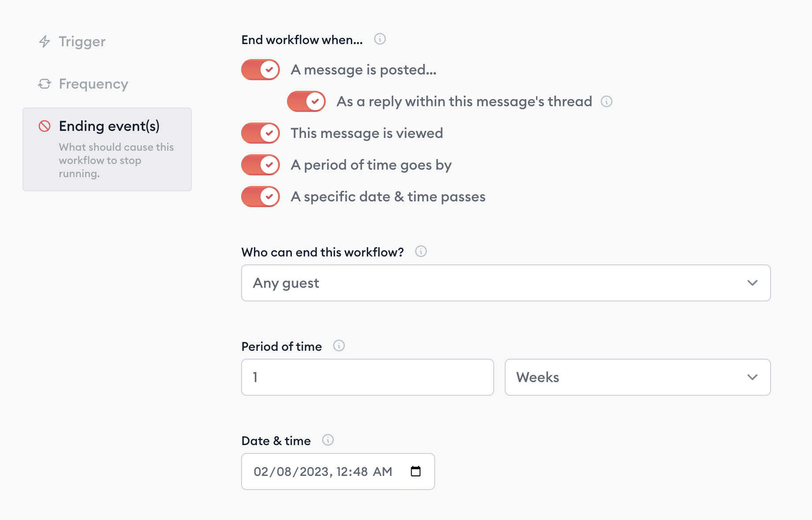This screenshot has height=520, width=812.
Task: Click the Period of time number field
Action: [368, 377]
